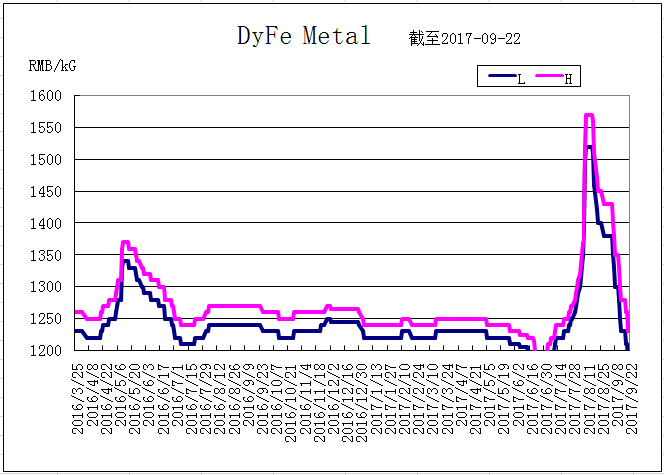The width and height of the screenshot is (664, 475).
Task: Click the magenta H legend marker
Action: point(550,76)
